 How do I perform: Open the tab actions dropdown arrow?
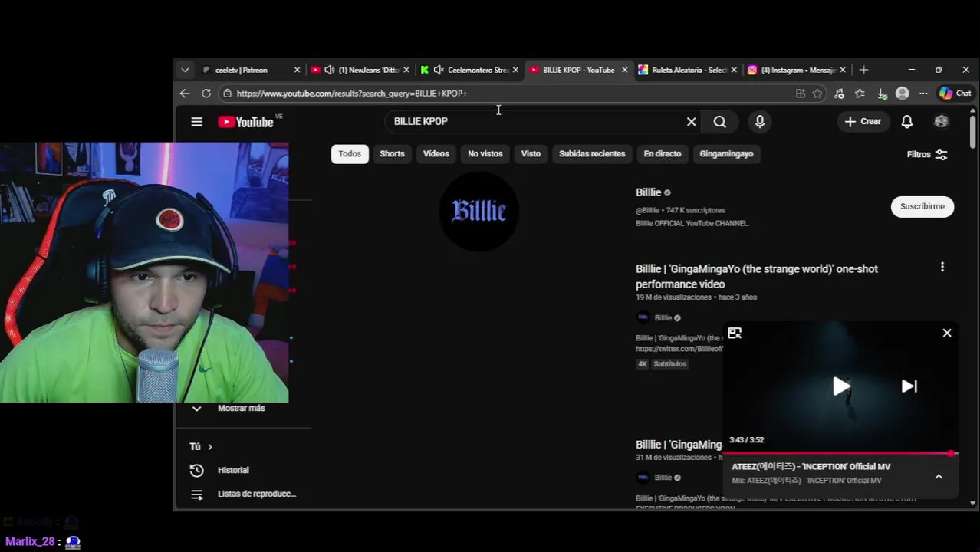pos(185,70)
